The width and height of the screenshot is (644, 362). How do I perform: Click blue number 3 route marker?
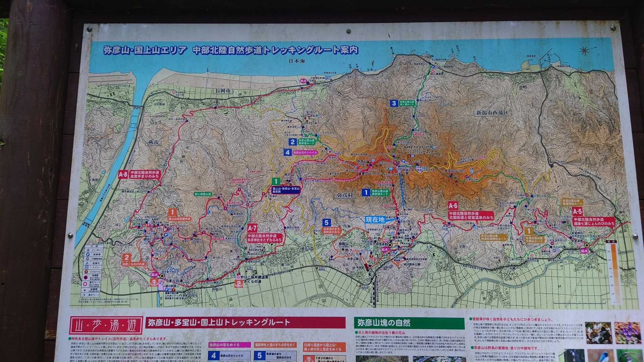394,103
